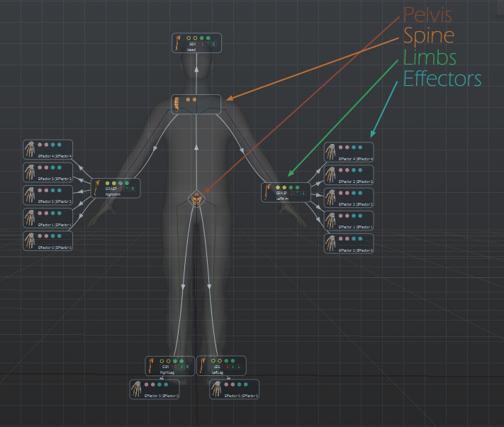Click hand icon of RightArm's Effector 3
This screenshot has width=504, height=427.
[30, 172]
